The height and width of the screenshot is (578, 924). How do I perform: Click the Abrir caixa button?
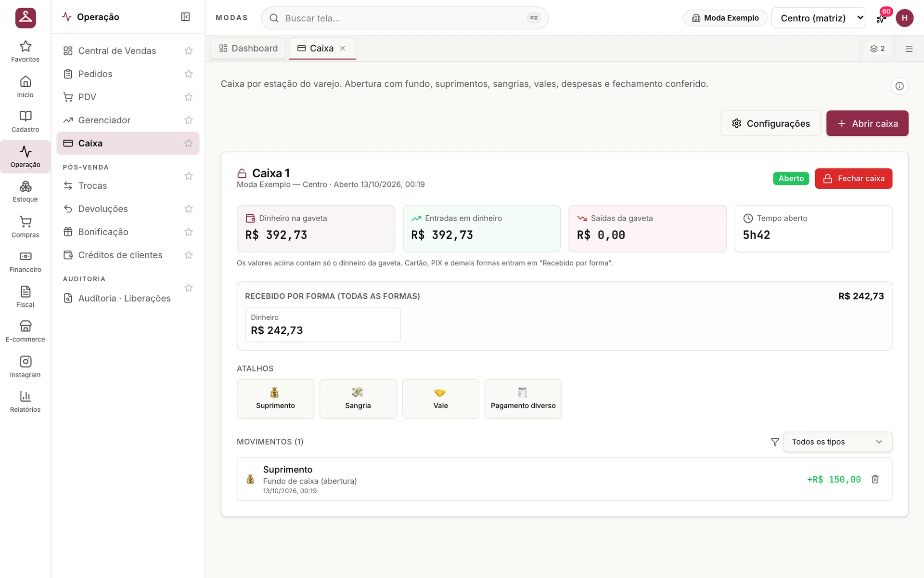pos(867,123)
